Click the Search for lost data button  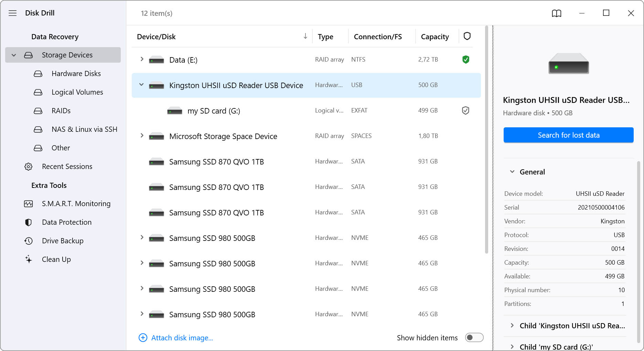click(x=568, y=135)
